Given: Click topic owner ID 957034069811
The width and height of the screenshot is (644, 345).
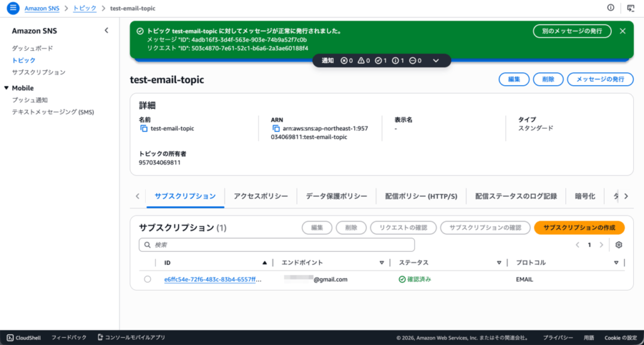Looking at the screenshot, I should [x=160, y=162].
